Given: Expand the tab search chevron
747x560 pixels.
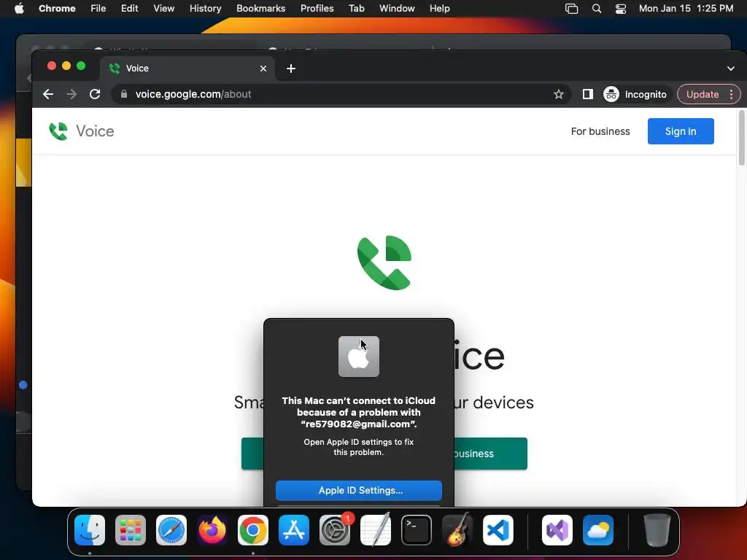Looking at the screenshot, I should pos(731,68).
